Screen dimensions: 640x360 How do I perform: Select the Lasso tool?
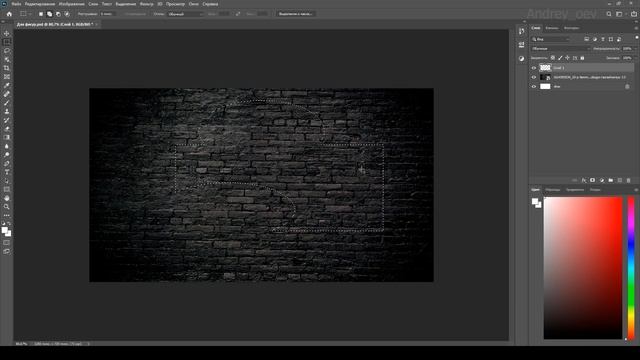point(7,51)
